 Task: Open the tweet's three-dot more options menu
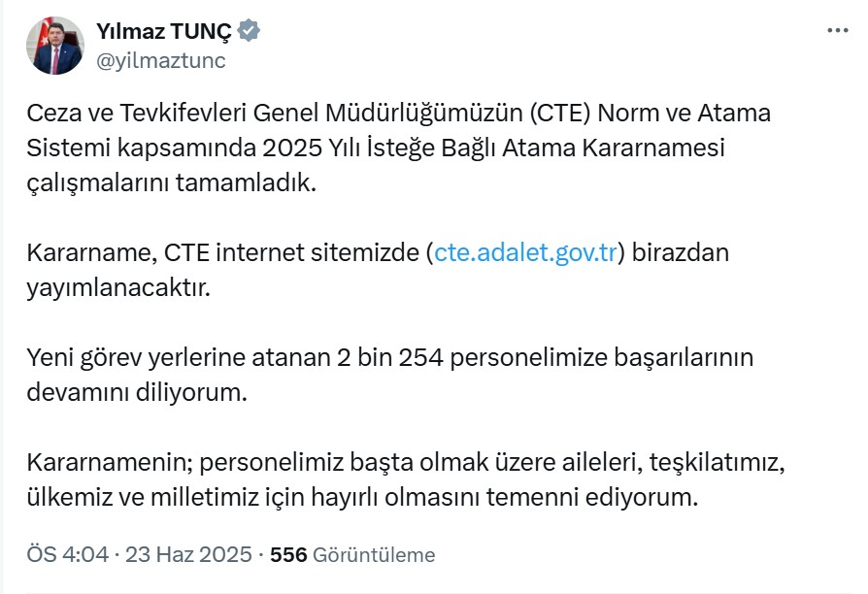(x=837, y=31)
